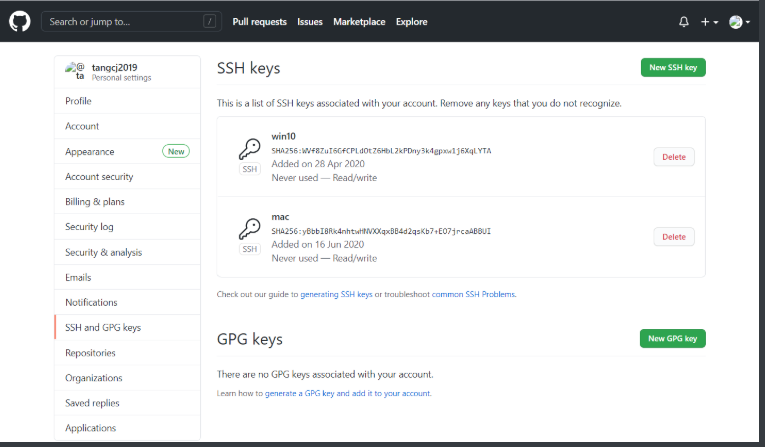The width and height of the screenshot is (765, 447).
Task: Click the mac SHA256 fingerprint text
Action: (x=381, y=231)
